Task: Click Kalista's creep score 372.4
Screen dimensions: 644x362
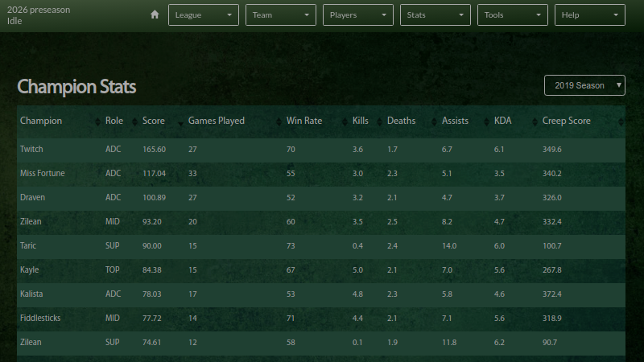Action: pyautogui.click(x=552, y=294)
